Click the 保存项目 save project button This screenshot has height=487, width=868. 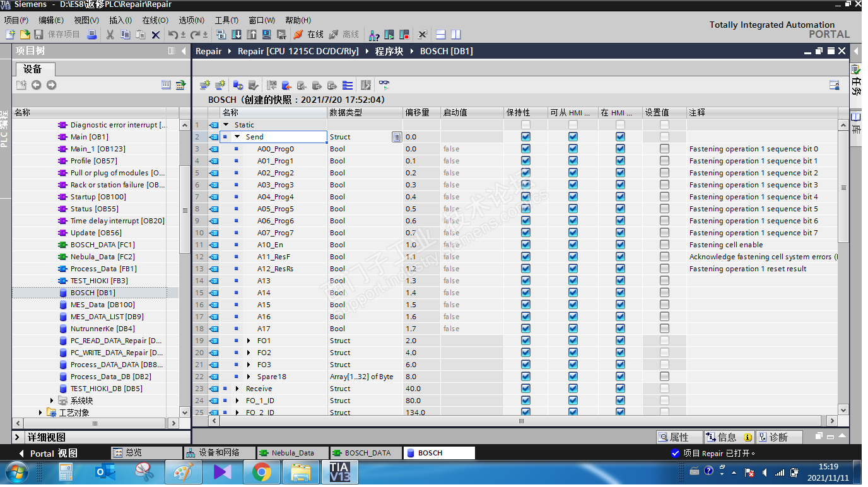click(x=57, y=34)
